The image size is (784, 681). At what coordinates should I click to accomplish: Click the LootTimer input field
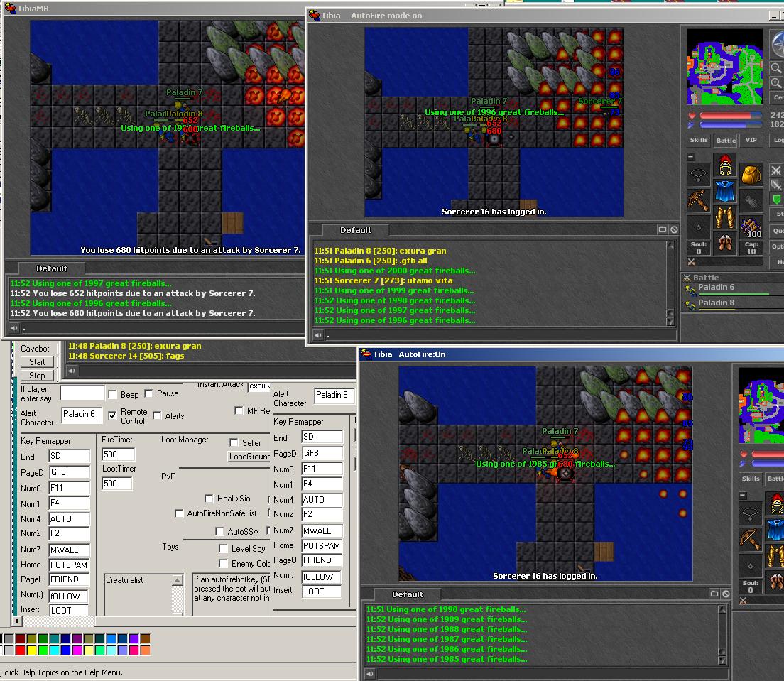[x=117, y=484]
